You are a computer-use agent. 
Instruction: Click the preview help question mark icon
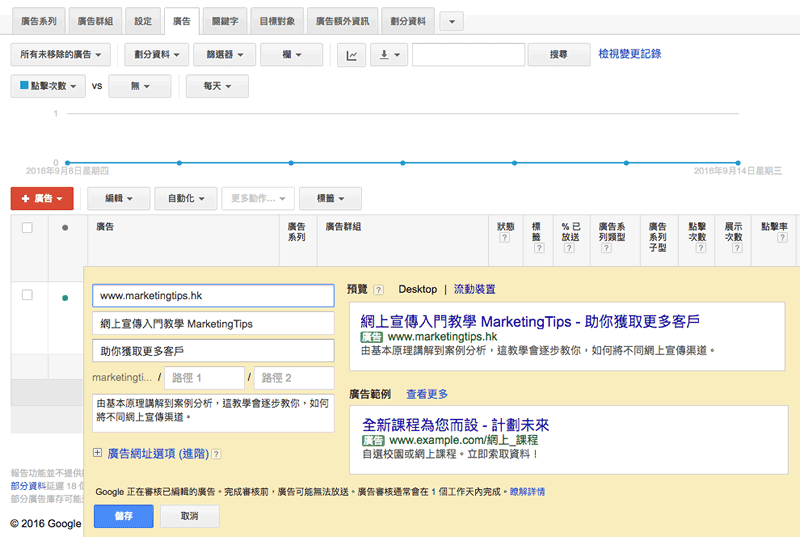378,290
